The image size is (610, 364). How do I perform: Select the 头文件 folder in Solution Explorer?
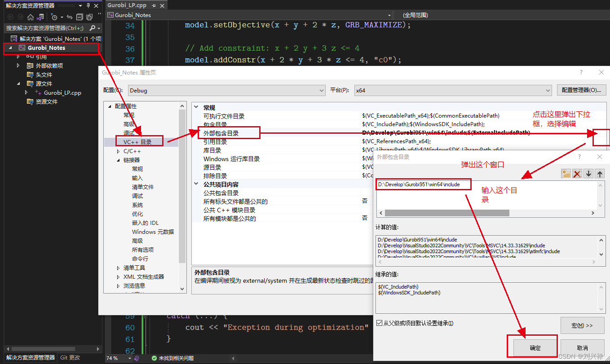click(44, 75)
